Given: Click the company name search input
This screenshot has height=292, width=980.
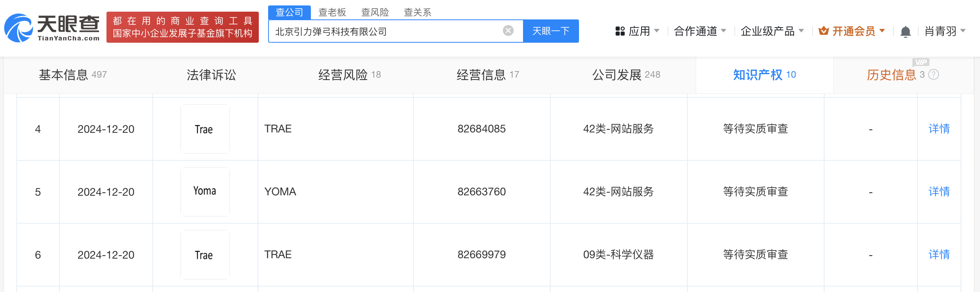Looking at the screenshot, I should (385, 31).
